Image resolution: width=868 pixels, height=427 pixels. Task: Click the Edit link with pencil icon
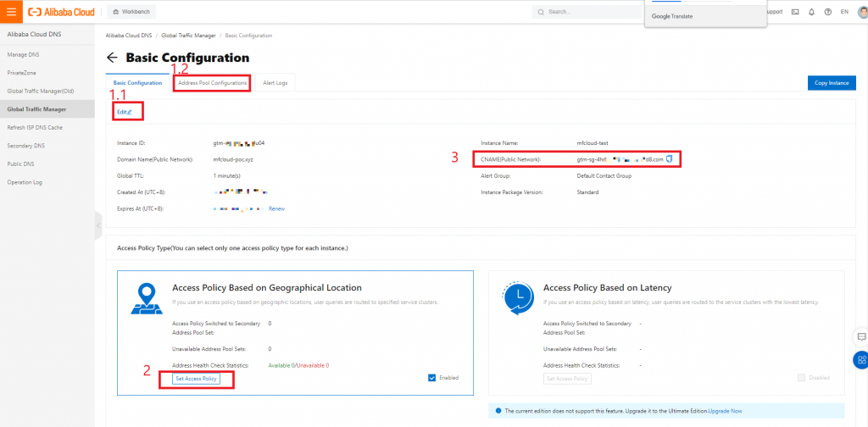coord(125,112)
